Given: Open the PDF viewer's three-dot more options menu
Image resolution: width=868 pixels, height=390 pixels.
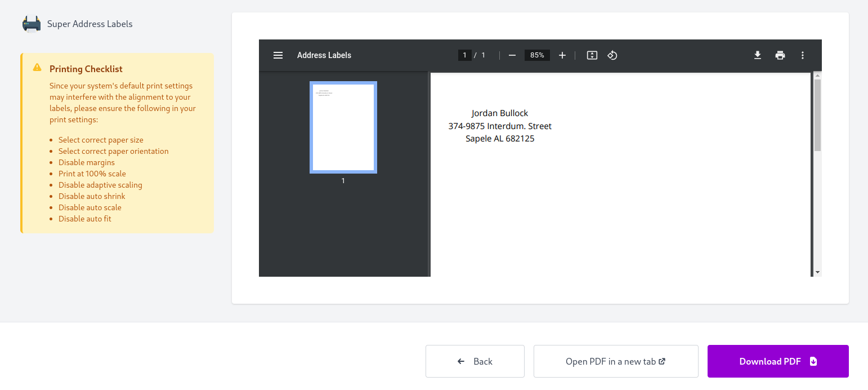Looking at the screenshot, I should [803, 55].
